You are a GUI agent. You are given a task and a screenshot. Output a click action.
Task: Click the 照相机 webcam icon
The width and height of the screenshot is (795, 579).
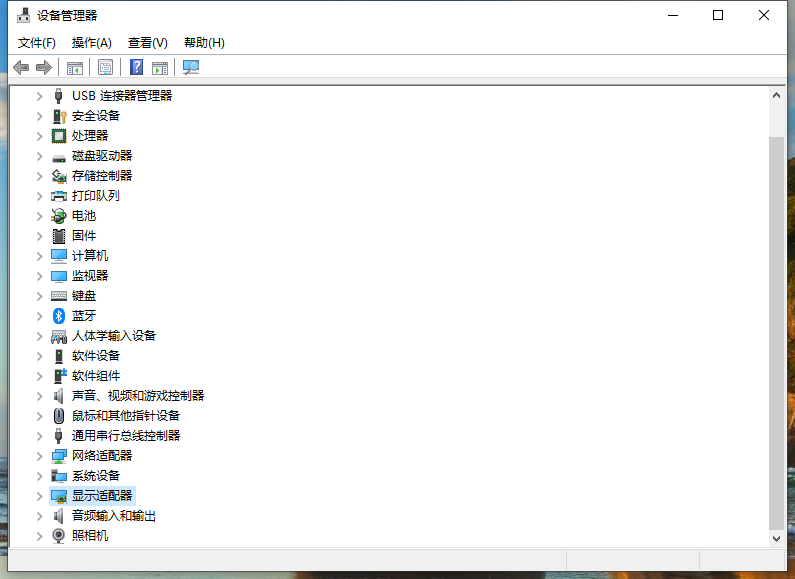pos(59,536)
